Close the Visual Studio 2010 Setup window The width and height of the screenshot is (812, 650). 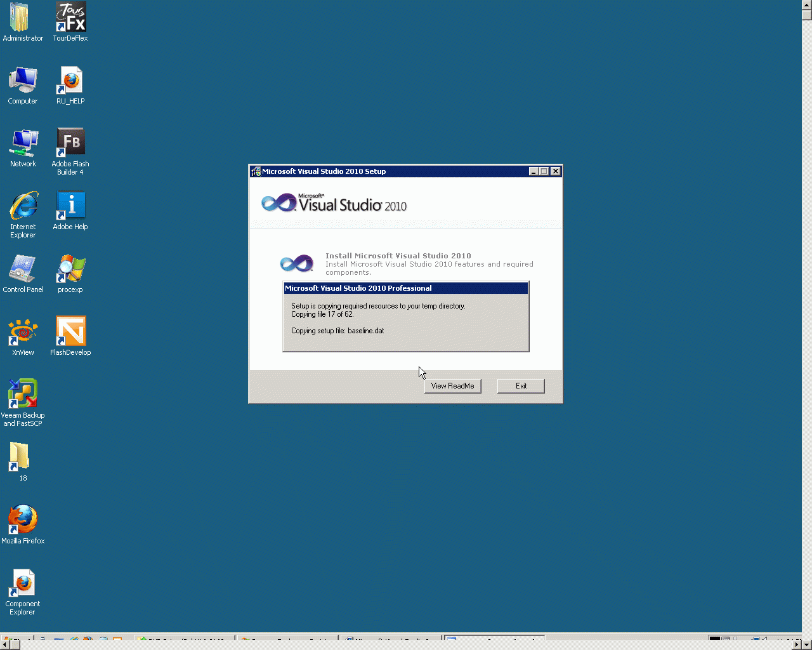[556, 171]
